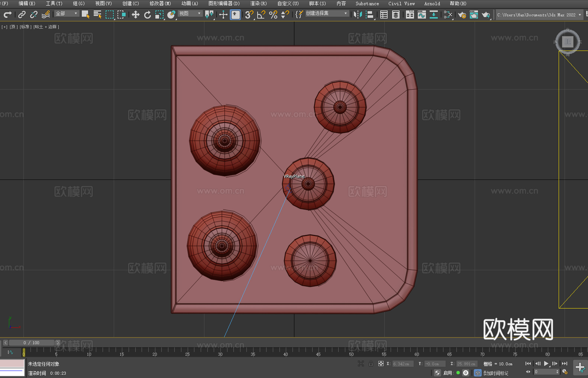Image resolution: width=588 pixels, height=378 pixels.
Task: Click the Z coordinate field
Action: pyautogui.click(x=467, y=364)
